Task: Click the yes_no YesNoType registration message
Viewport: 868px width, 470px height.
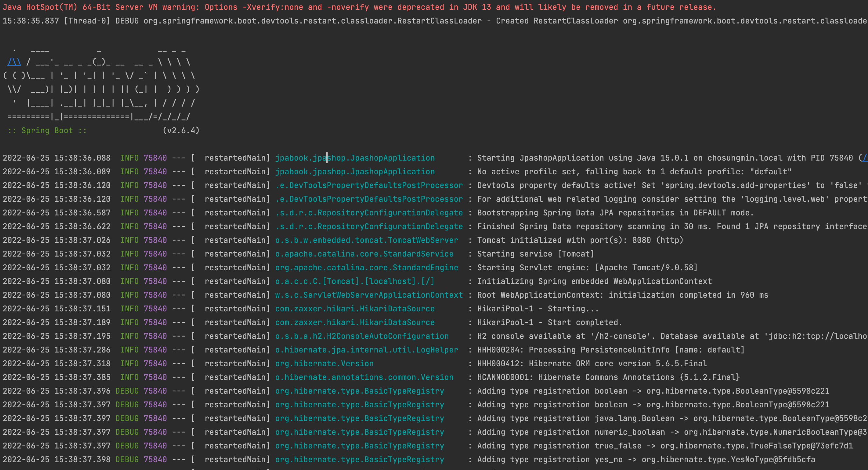Action: click(x=645, y=460)
